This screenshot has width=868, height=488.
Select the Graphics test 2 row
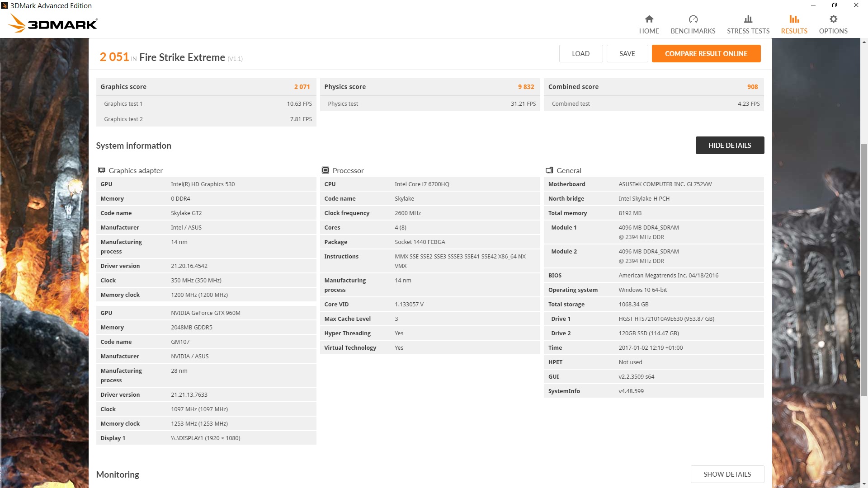pos(206,119)
